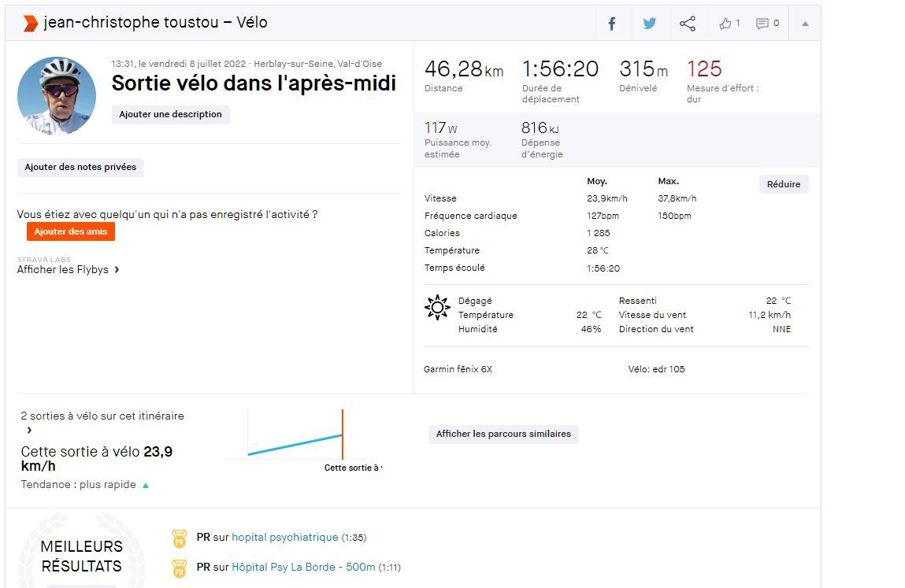Click the distance value 46,28 km
Viewport: 905px width, 588px height.
coord(464,69)
